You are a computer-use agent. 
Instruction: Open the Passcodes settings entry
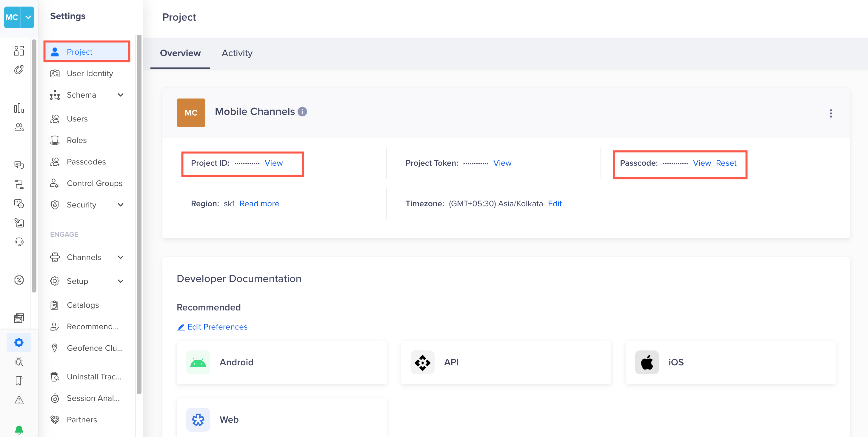86,161
